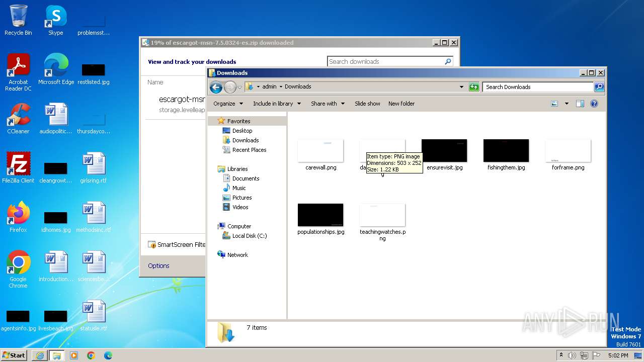Image resolution: width=644 pixels, height=362 pixels.
Task: Select Pictures library
Action: coord(242,198)
